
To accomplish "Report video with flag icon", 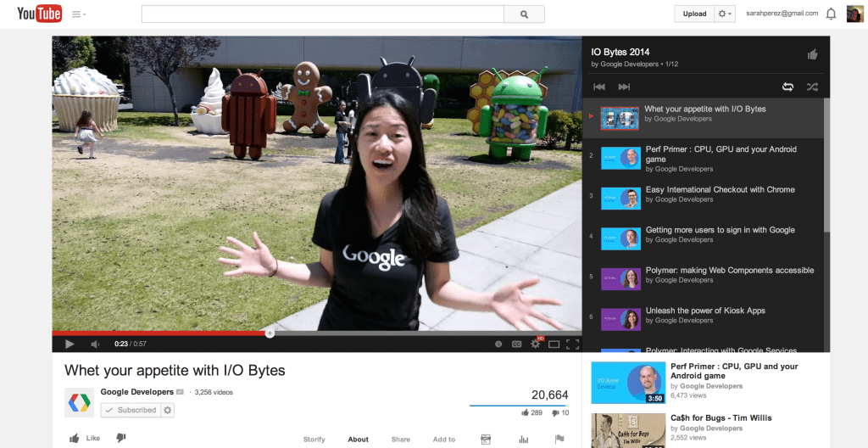I will tap(559, 440).
